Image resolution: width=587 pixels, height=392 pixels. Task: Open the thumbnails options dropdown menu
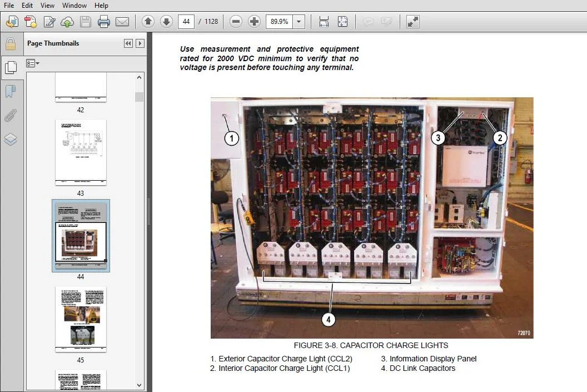point(33,63)
